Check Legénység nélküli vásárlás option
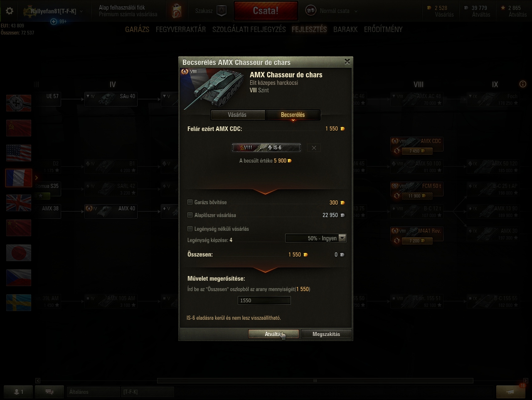Viewport: 532px width, 400px height. coord(190,229)
